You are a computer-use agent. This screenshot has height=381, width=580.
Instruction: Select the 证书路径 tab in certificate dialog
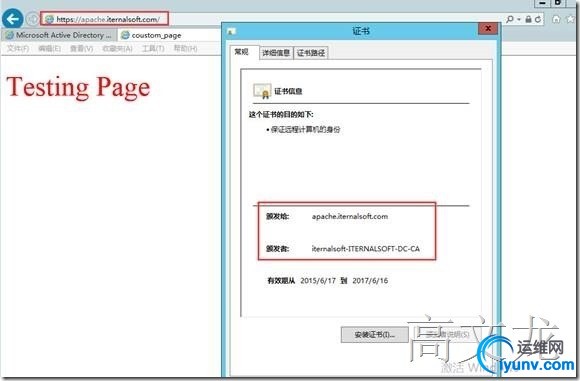pyautogui.click(x=311, y=53)
